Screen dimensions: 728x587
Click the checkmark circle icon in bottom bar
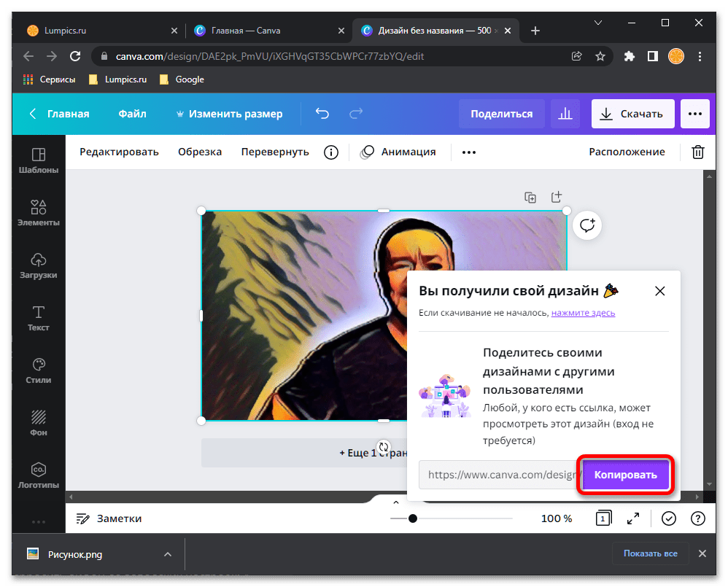[669, 518]
